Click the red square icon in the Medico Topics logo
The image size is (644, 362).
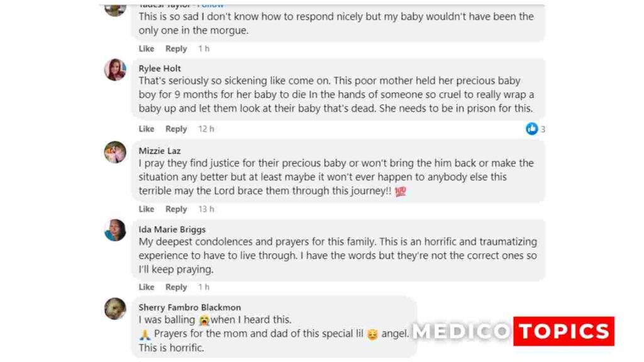[x=563, y=331]
